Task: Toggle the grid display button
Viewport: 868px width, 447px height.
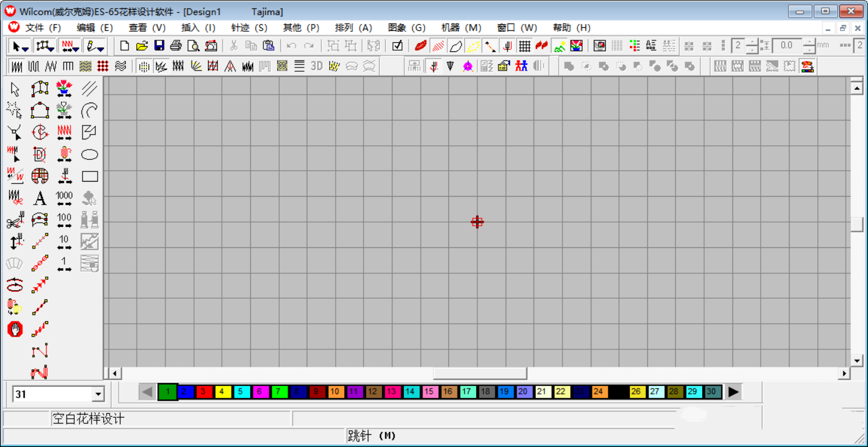Action: point(524,46)
